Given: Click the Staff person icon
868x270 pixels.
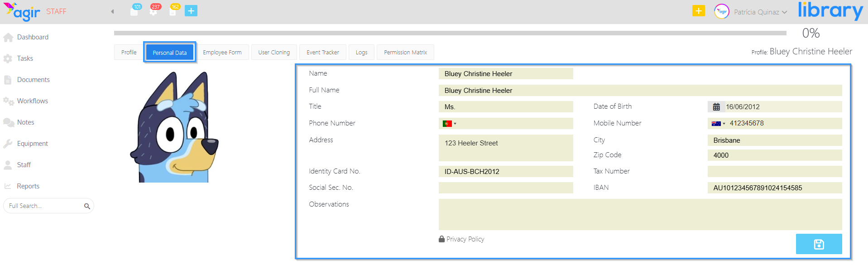Looking at the screenshot, I should (x=8, y=165).
